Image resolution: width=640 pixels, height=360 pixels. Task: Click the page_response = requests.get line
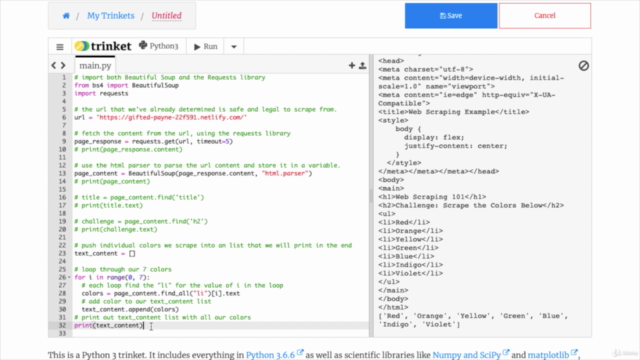coord(153,141)
